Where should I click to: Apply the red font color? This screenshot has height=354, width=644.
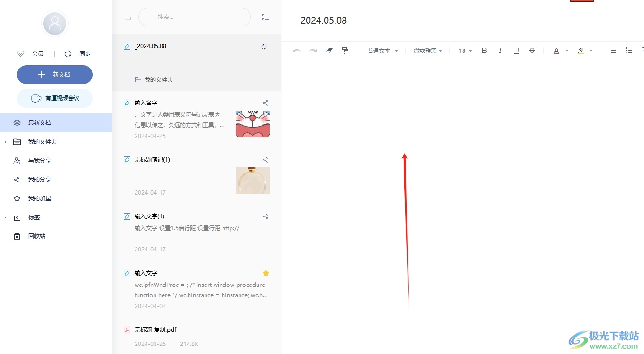tap(556, 51)
